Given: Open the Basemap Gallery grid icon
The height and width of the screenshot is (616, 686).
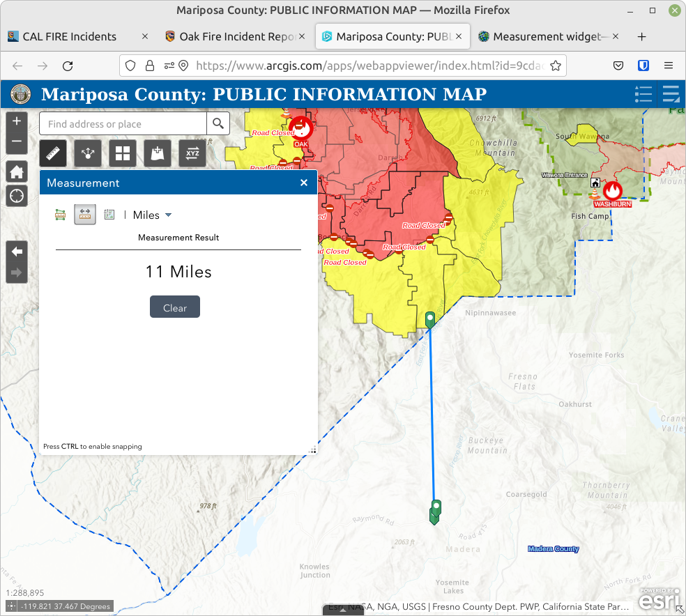Looking at the screenshot, I should [123, 153].
